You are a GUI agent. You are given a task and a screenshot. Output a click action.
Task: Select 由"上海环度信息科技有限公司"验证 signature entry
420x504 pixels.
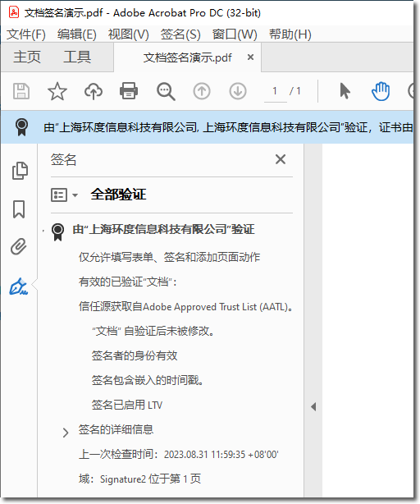point(164,229)
